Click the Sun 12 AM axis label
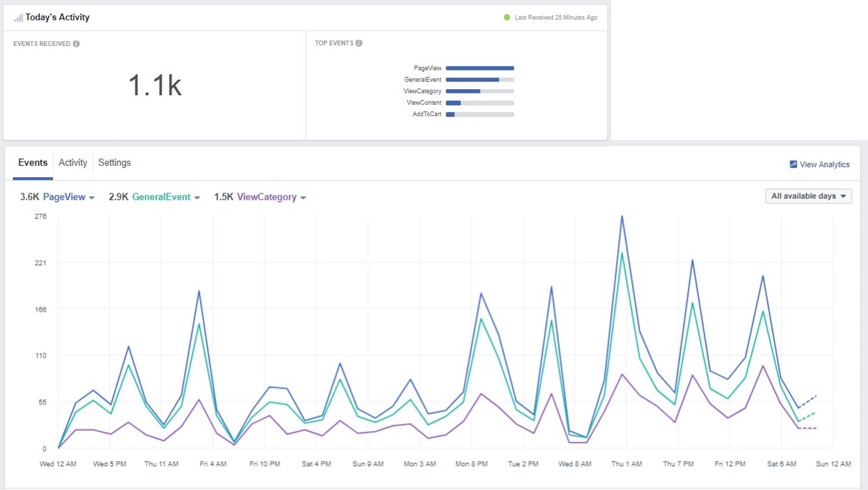This screenshot has height=490, width=868. tap(833, 464)
